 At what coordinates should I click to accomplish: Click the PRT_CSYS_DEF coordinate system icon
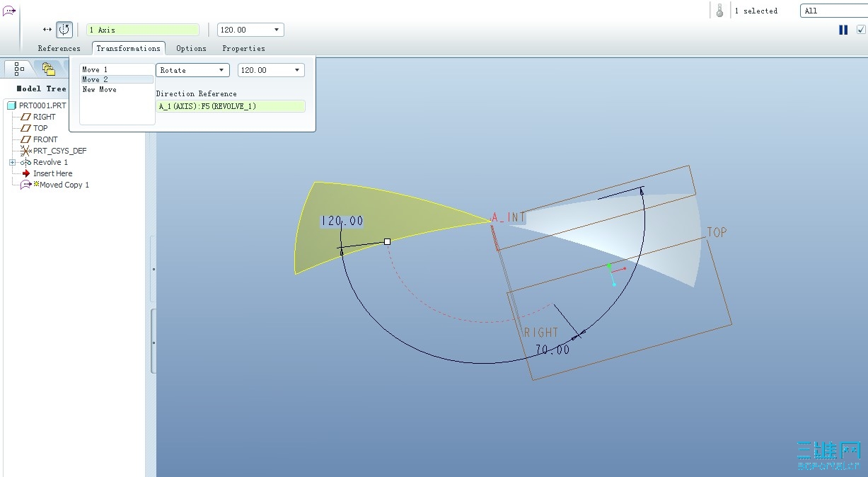[26, 151]
